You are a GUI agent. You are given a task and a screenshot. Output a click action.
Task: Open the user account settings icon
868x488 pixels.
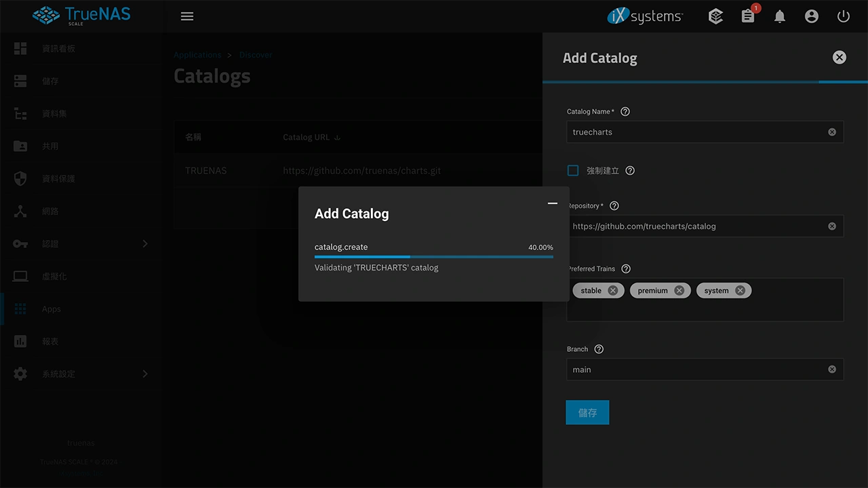coord(812,16)
